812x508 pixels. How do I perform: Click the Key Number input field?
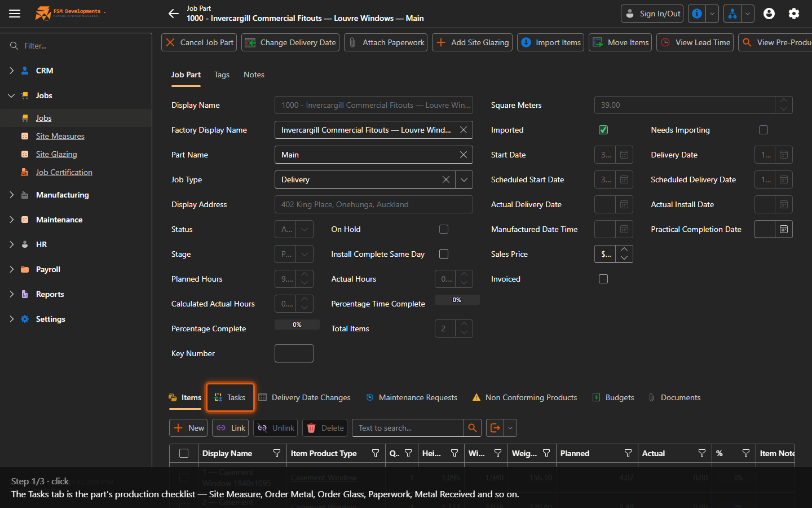pos(294,353)
